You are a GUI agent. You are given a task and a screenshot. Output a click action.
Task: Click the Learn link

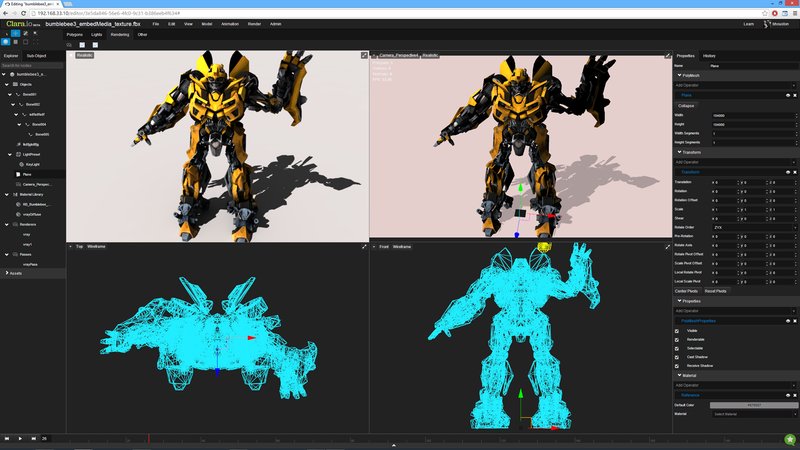click(748, 24)
